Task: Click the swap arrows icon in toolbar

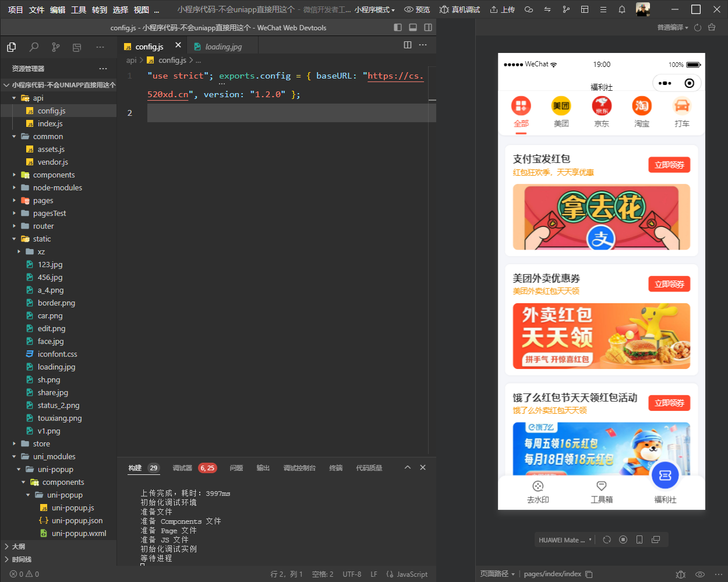Action: click(x=547, y=9)
